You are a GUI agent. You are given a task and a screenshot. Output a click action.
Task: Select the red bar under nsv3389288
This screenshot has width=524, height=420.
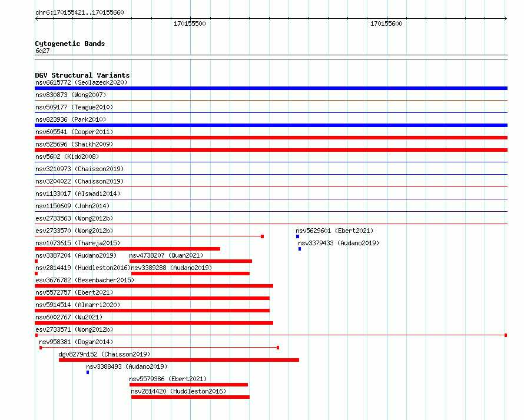191,274
